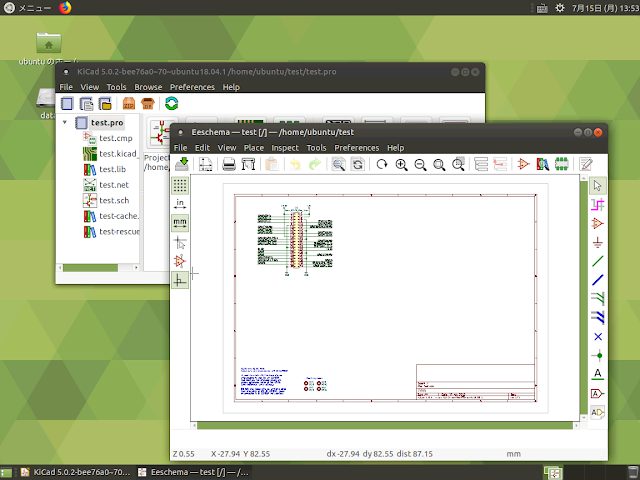The width and height of the screenshot is (640, 480).
Task: Choose the hierarchical label tool
Action: tap(598, 412)
